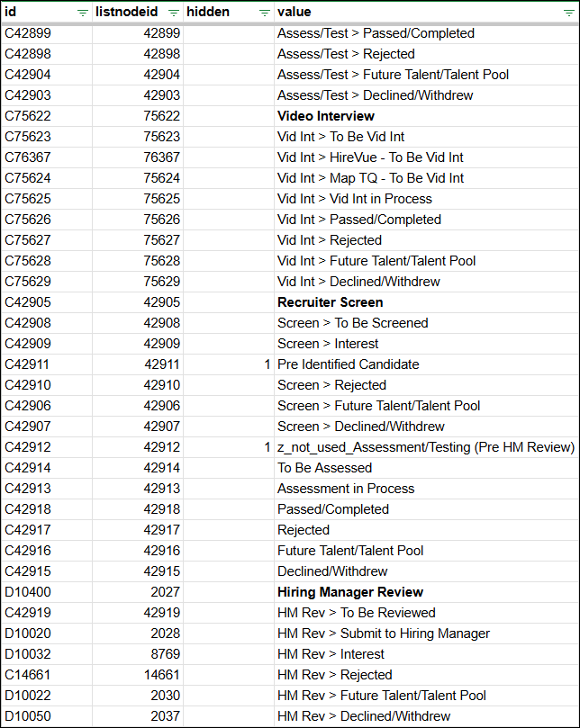
Task: Click hidden value 1 for Pre Identified Candidate
Action: pos(267,364)
